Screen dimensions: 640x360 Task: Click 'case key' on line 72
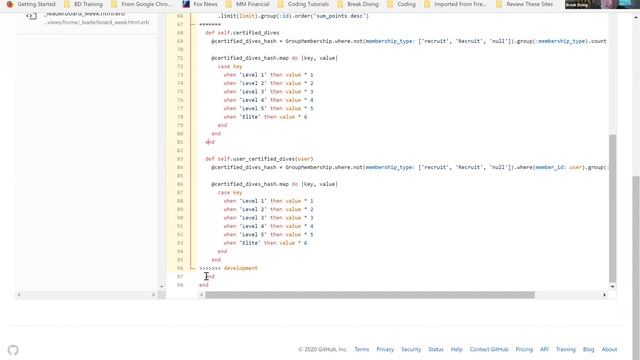230,66
